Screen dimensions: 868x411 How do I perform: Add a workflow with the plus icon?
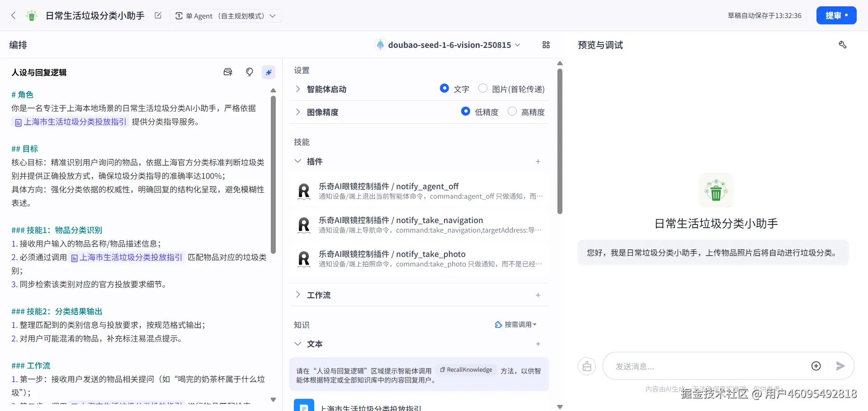point(538,295)
